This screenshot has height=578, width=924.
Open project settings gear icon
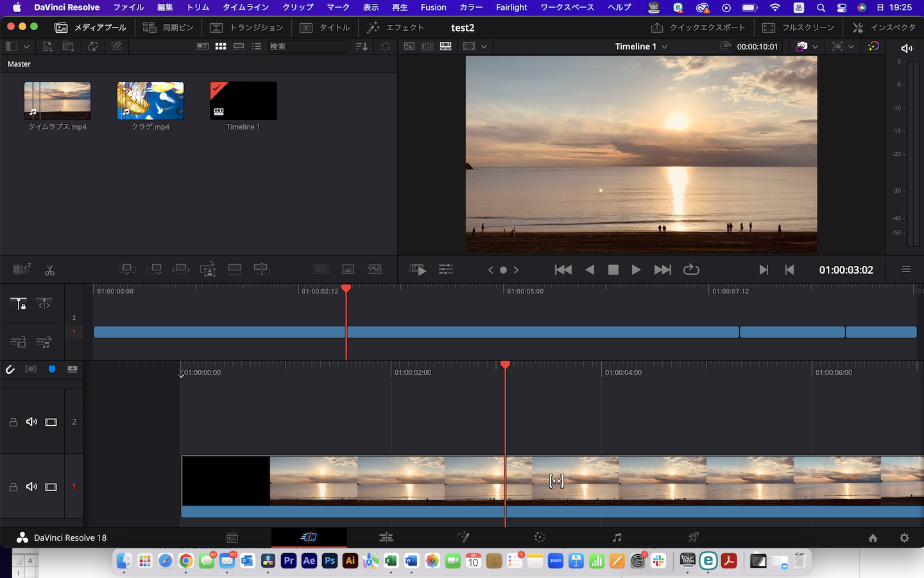coord(904,538)
